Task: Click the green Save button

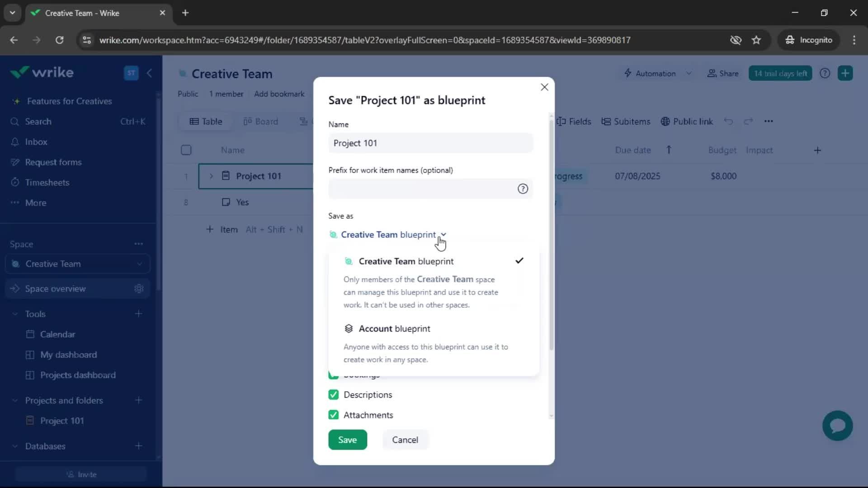Action: [x=347, y=440]
